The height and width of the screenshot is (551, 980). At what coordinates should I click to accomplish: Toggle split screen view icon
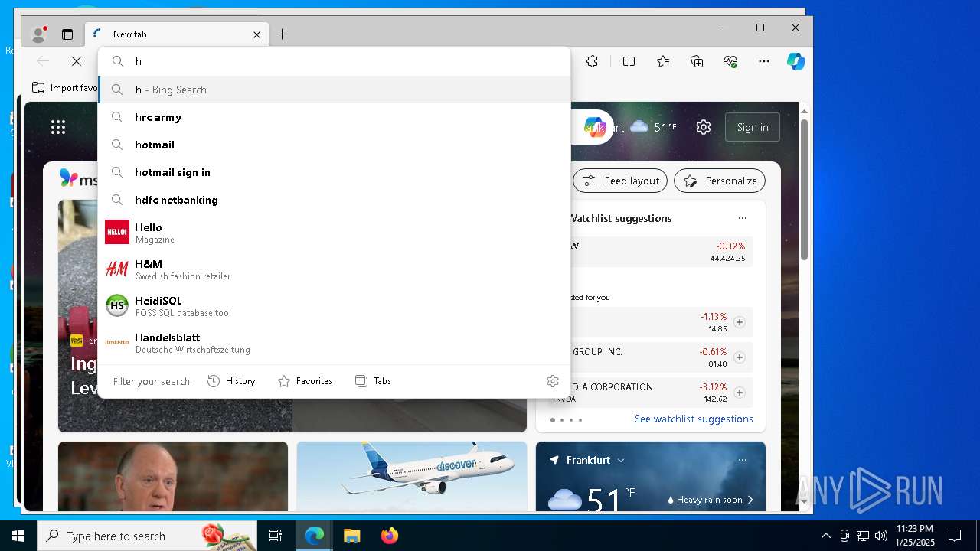click(629, 61)
